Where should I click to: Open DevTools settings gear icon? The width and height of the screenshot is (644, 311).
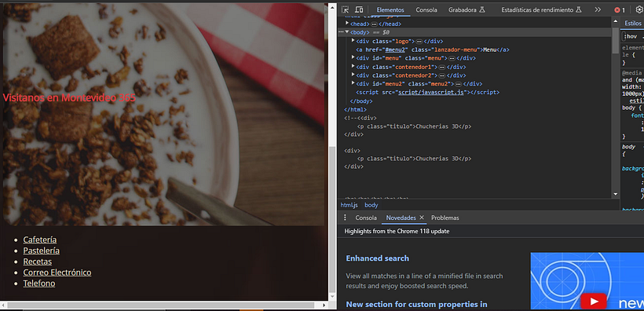[639, 10]
